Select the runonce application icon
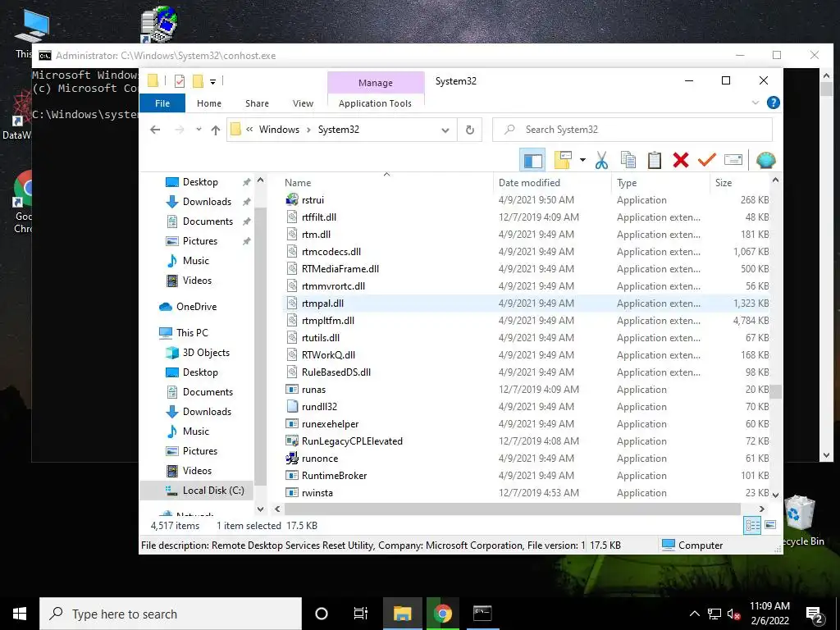840x630 pixels. 292,458
